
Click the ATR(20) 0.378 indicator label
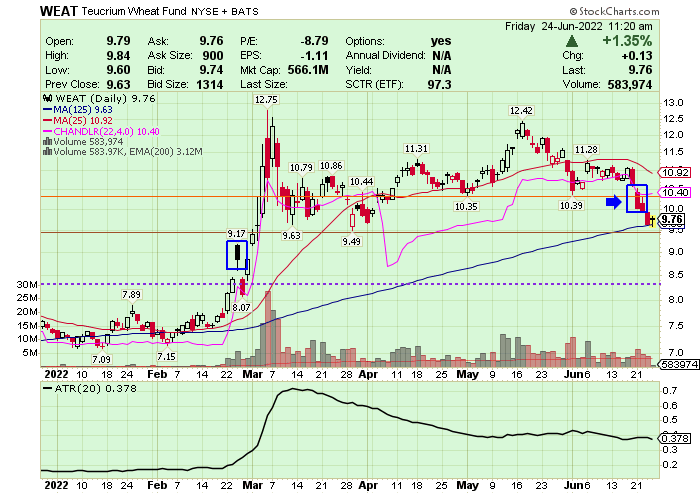83,389
